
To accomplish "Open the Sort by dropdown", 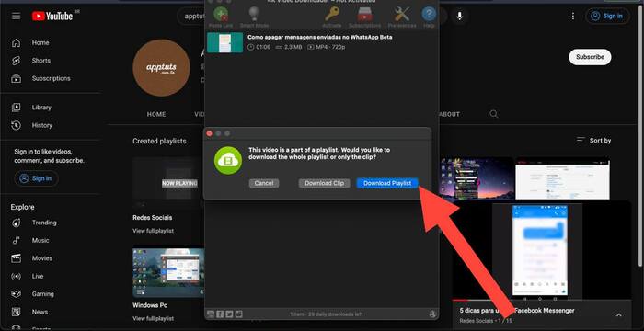I will pos(594,141).
